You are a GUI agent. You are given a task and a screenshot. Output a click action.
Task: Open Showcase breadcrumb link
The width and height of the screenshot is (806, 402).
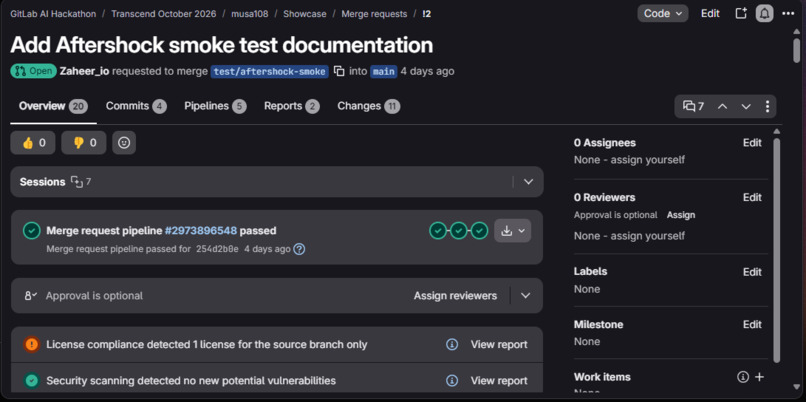pyautogui.click(x=304, y=14)
